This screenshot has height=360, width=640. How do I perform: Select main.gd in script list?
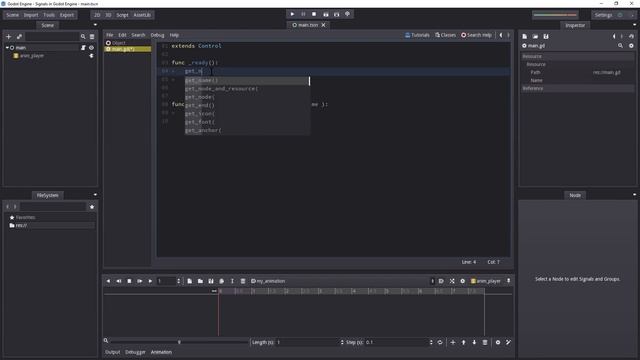tap(128, 49)
